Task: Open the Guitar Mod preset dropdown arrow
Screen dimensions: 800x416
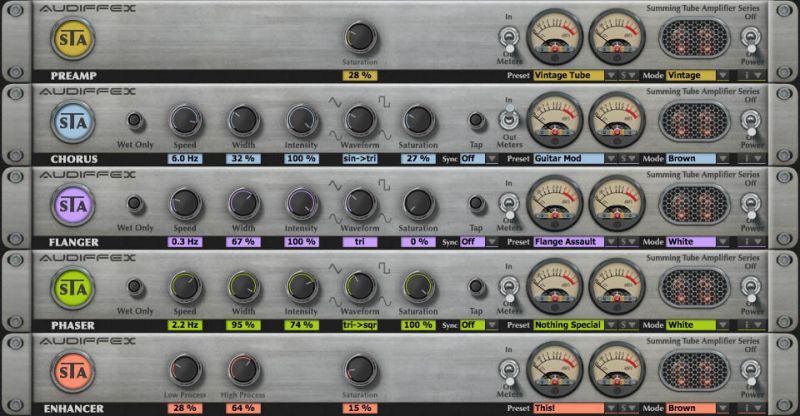Action: 611,159
